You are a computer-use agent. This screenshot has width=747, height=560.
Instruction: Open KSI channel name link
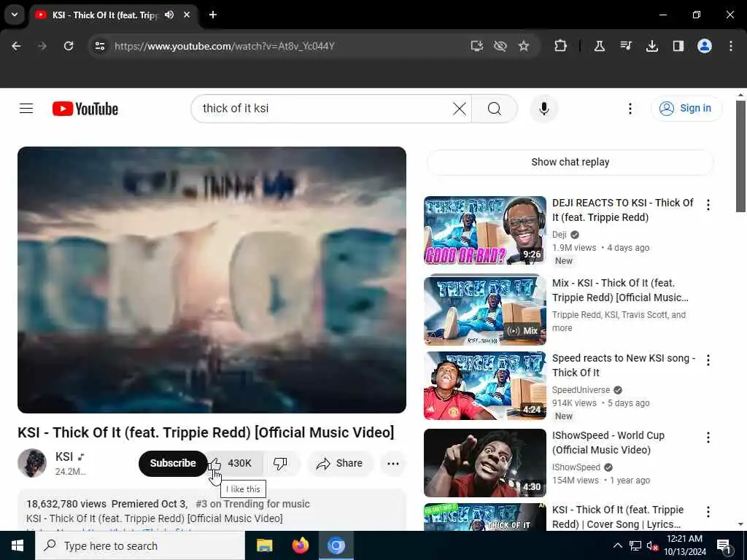point(64,456)
